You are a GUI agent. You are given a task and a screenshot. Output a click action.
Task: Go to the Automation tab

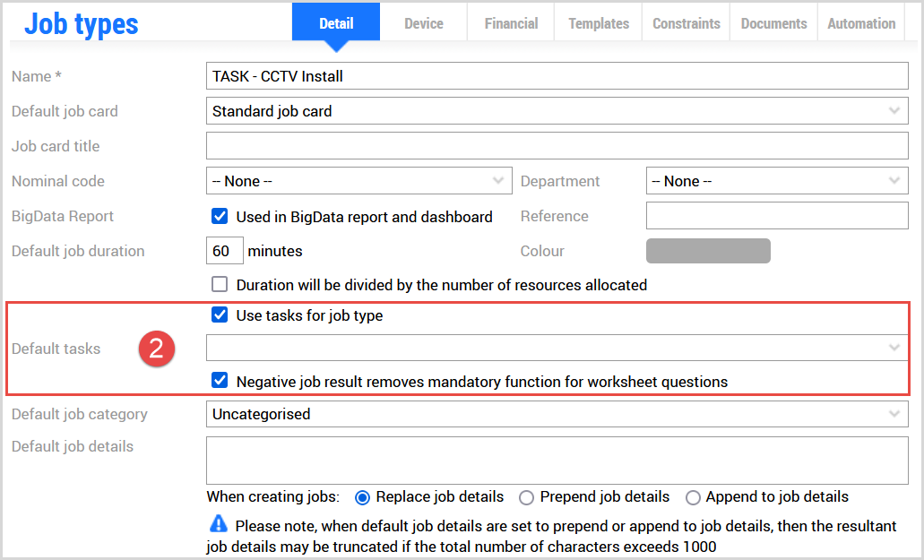pos(861,24)
